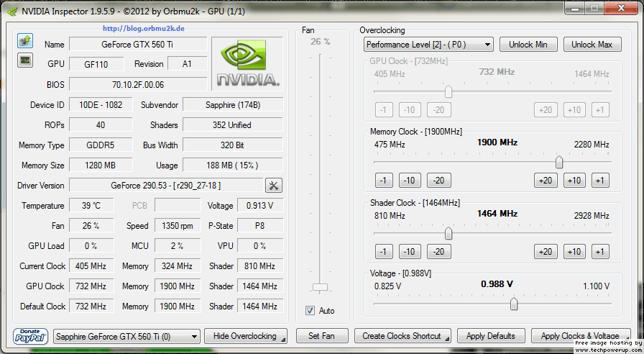The height and width of the screenshot is (354, 644).
Task: Increase Shader Clock by 20 MHz
Action: click(546, 252)
